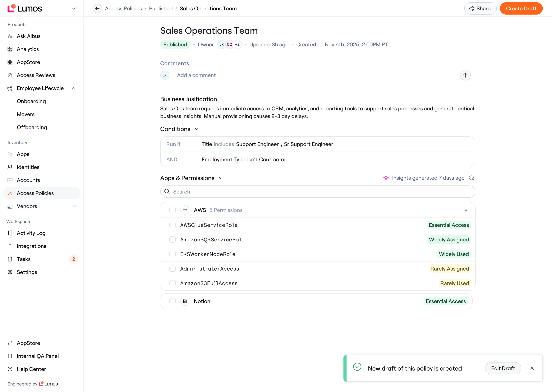Click the AWS app logo icon

[185, 210]
